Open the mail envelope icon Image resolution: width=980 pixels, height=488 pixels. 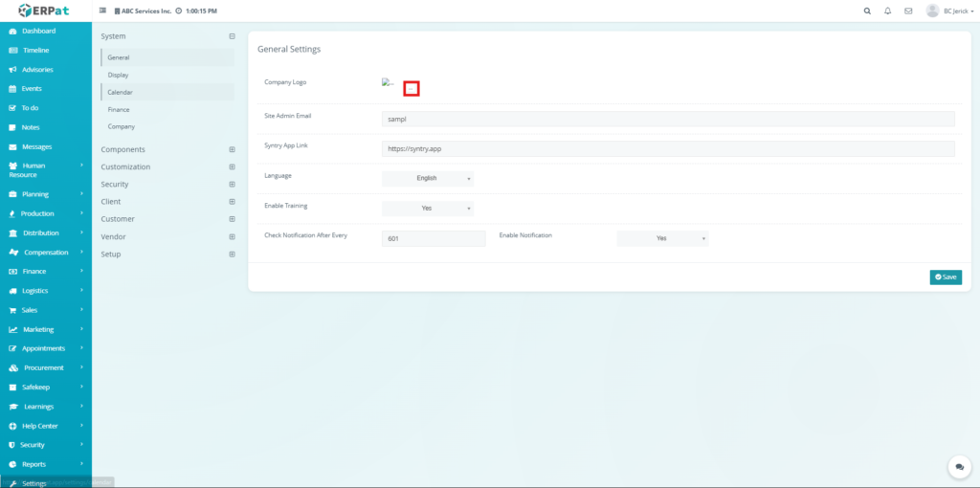click(x=908, y=11)
